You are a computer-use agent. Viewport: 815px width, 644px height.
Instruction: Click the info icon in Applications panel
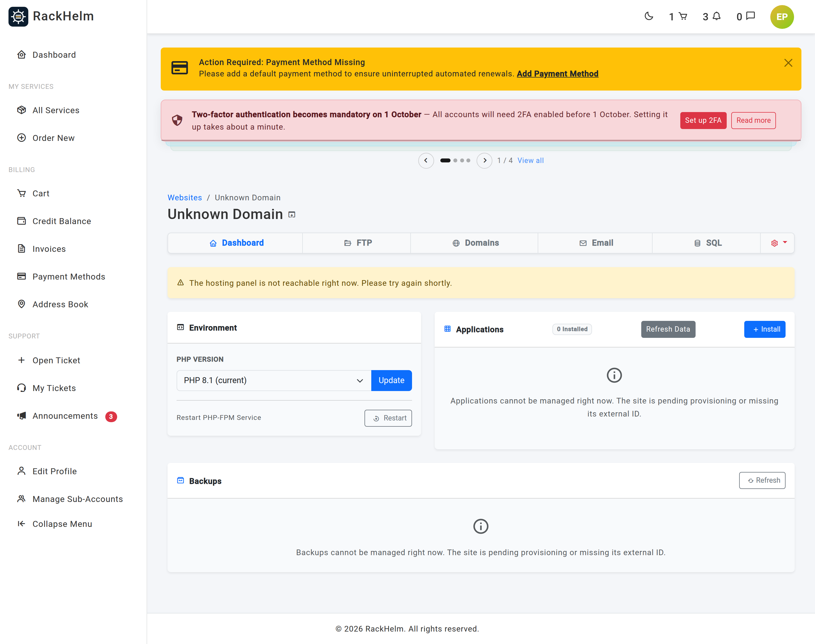click(x=614, y=375)
